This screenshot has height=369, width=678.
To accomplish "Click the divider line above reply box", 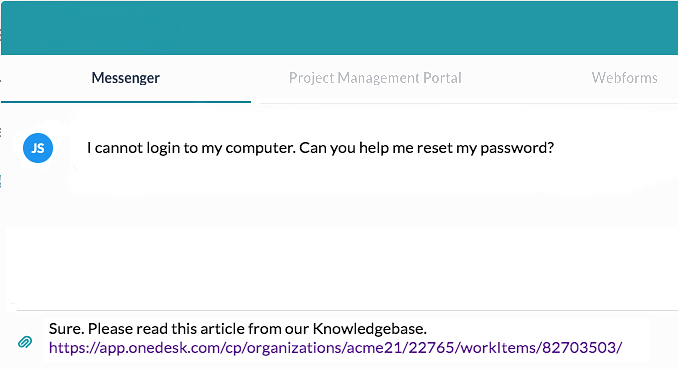I will tap(347, 310).
